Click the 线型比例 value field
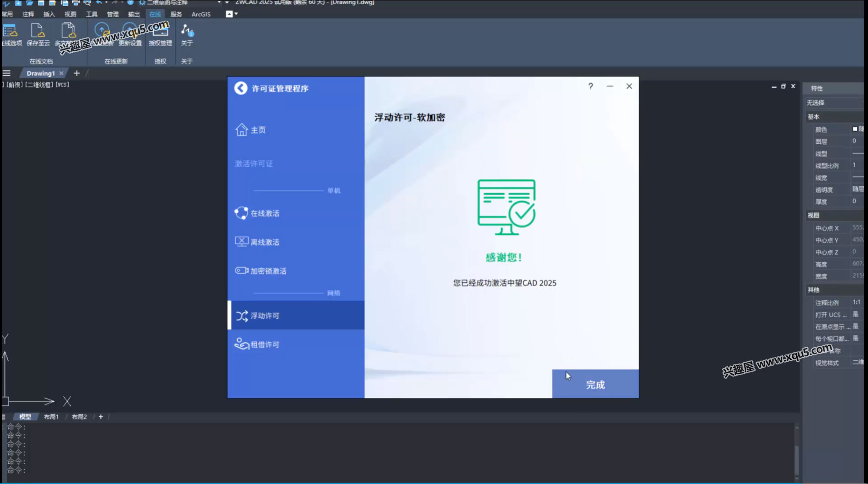This screenshot has height=484, width=868. point(858,165)
